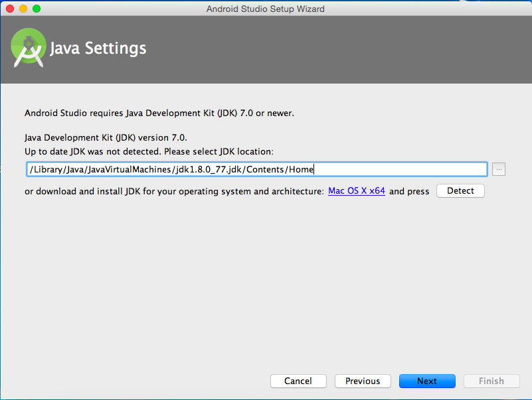532x400 pixels.
Task: Click the Android Studio logo icon
Action: click(29, 48)
